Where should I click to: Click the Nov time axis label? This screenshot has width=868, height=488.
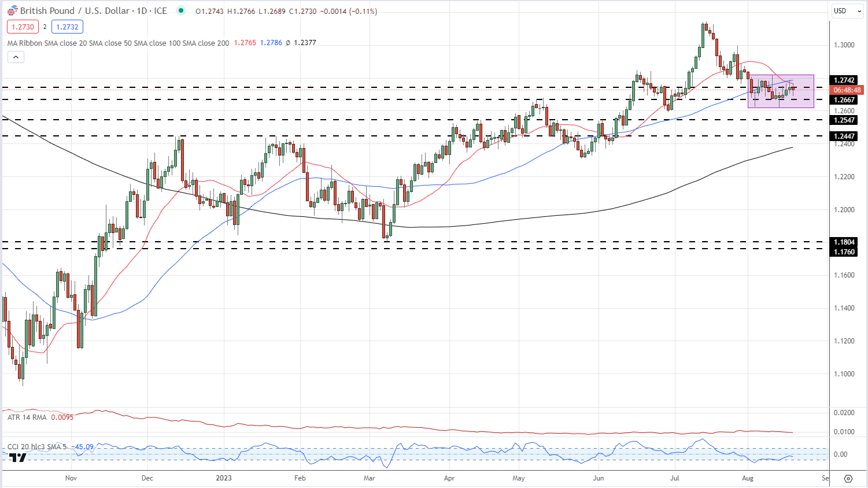71,478
